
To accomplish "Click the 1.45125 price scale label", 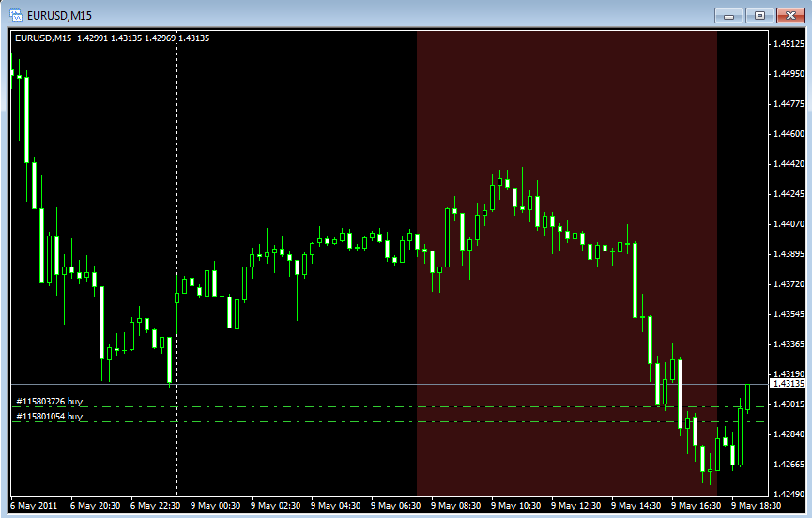I will (x=789, y=44).
